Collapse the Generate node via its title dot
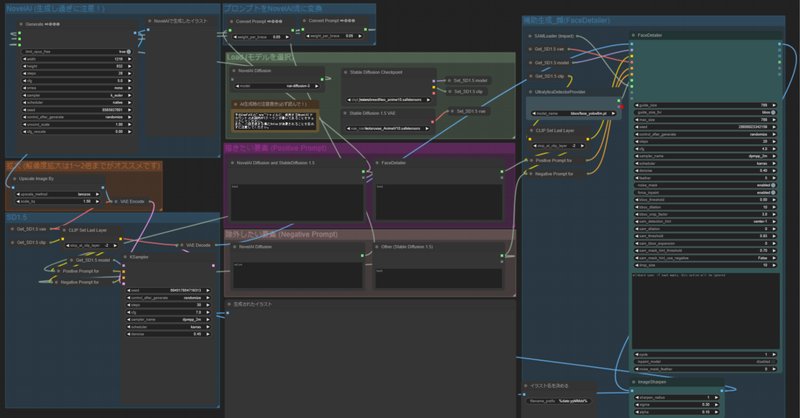This screenshot has height=418, width=800. 21,24
